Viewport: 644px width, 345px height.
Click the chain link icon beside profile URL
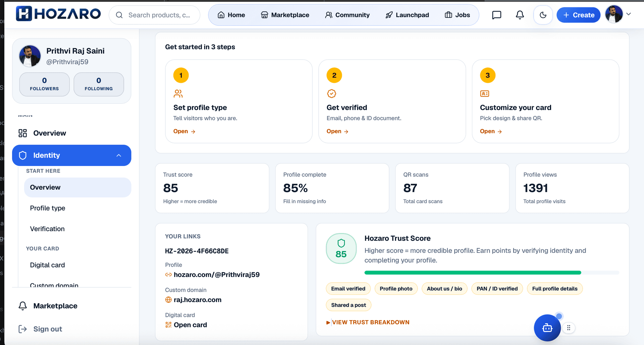[168, 275]
